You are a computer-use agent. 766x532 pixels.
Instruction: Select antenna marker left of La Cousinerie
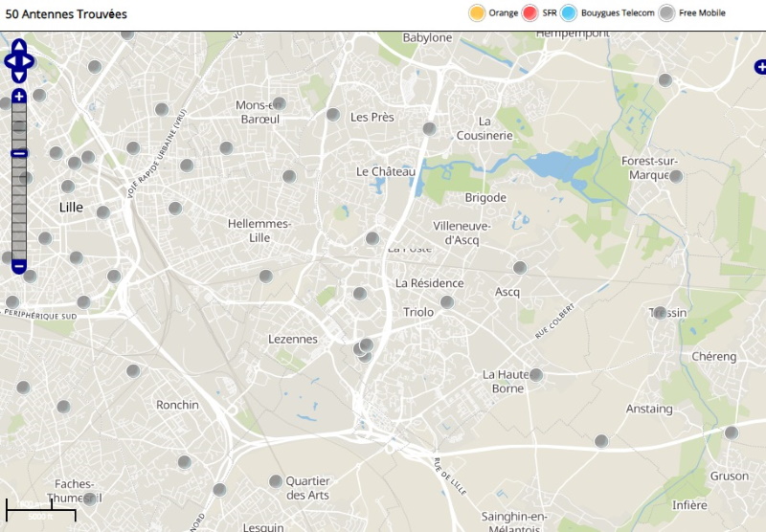(429, 129)
